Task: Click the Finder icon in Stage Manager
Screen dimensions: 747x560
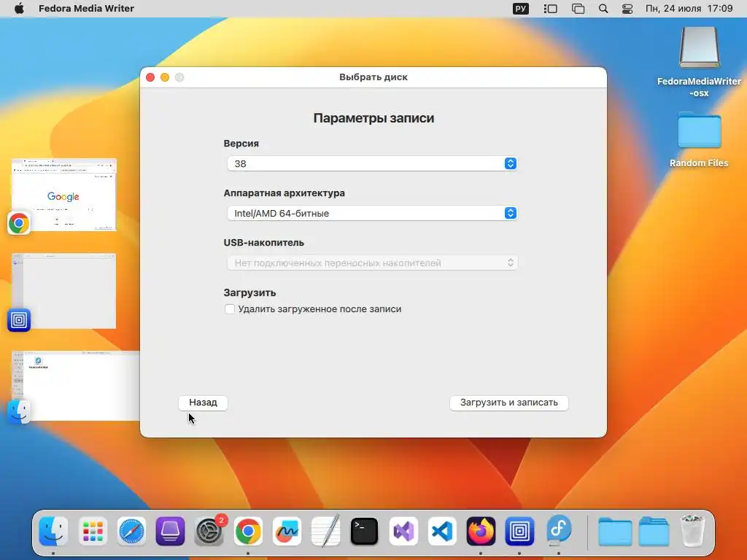Action: [x=19, y=412]
